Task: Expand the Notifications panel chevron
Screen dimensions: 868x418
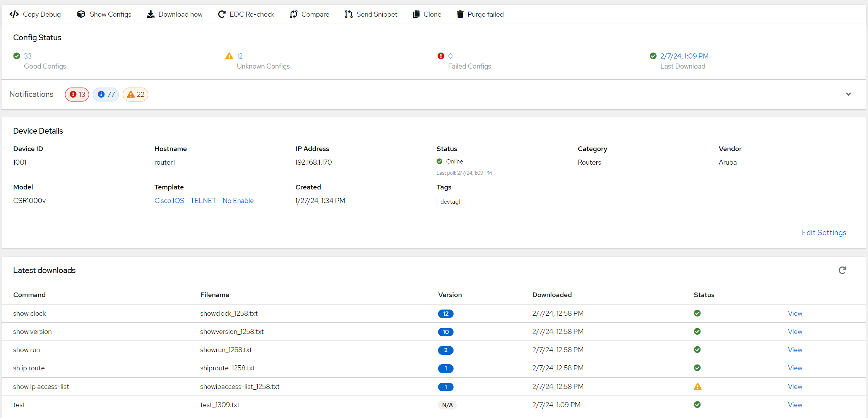Action: pos(848,94)
